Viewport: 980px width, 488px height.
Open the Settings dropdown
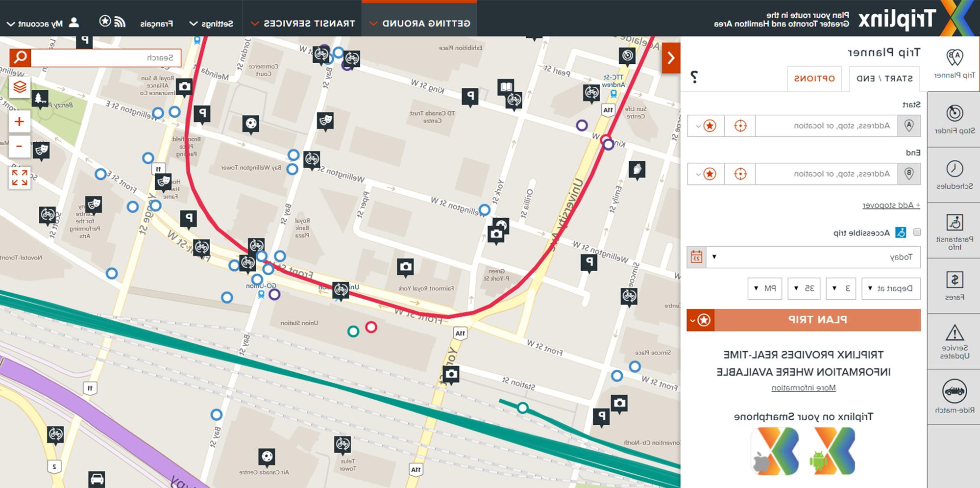click(x=211, y=24)
